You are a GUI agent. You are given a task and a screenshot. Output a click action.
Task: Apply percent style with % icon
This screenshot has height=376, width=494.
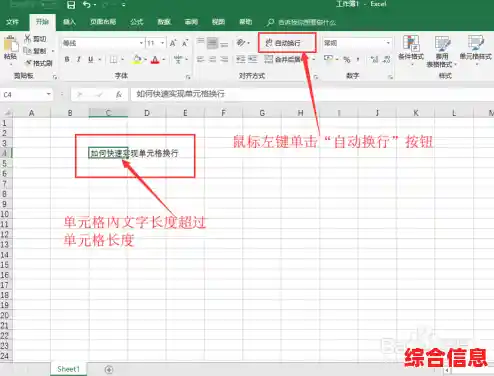(347, 60)
